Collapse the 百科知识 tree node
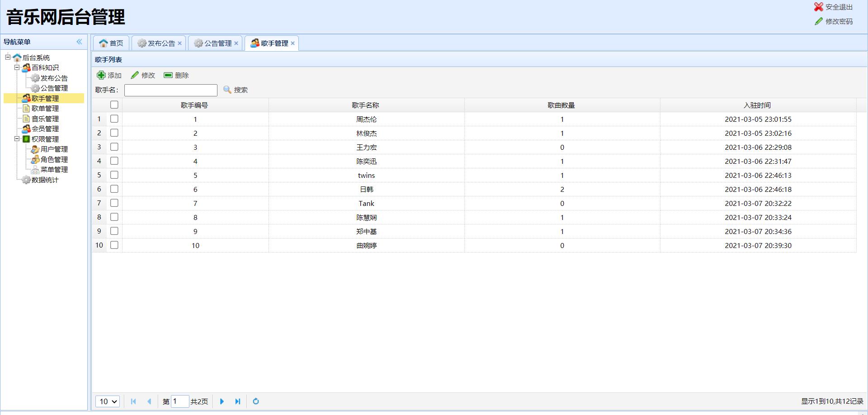 coord(17,67)
